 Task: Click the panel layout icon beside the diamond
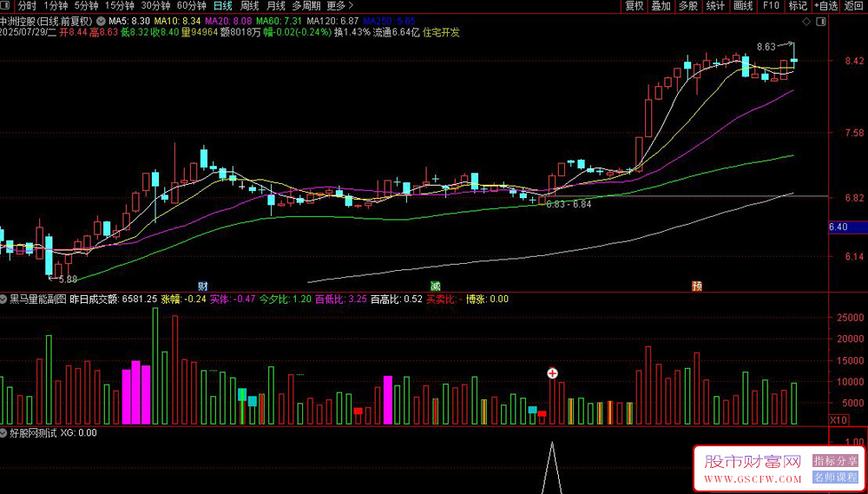pos(821,21)
